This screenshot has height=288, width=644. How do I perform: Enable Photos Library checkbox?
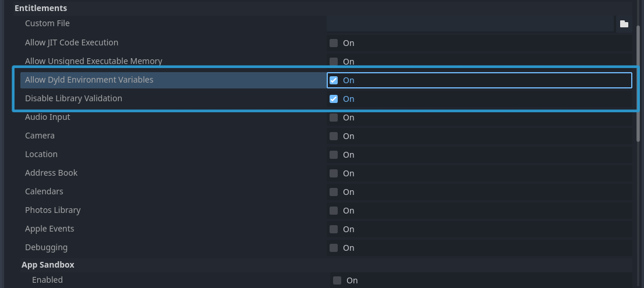[334, 211]
